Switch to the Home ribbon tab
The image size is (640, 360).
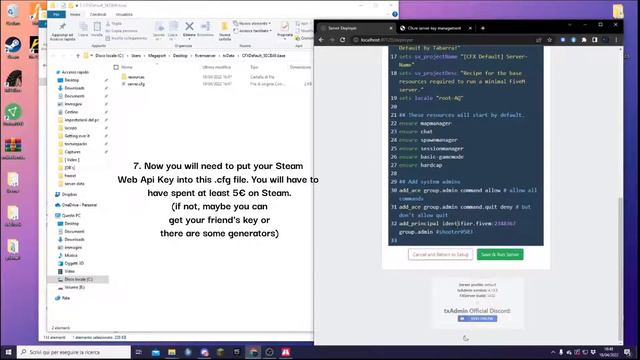(75, 14)
